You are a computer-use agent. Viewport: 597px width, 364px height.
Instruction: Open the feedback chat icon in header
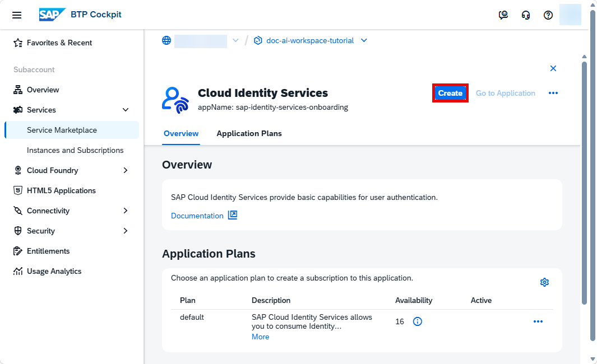tap(503, 15)
